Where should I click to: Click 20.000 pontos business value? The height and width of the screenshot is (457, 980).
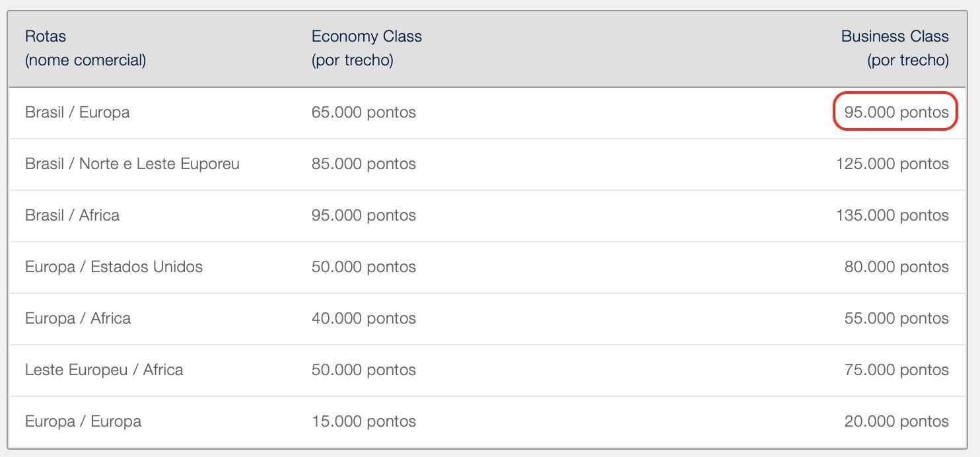[896, 421]
